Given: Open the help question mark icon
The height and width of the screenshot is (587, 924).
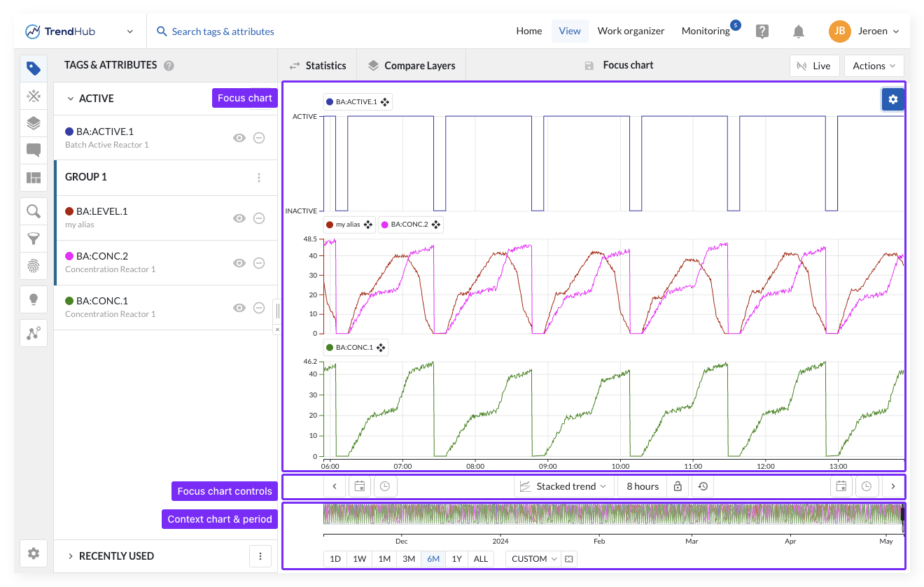Looking at the screenshot, I should [x=762, y=31].
